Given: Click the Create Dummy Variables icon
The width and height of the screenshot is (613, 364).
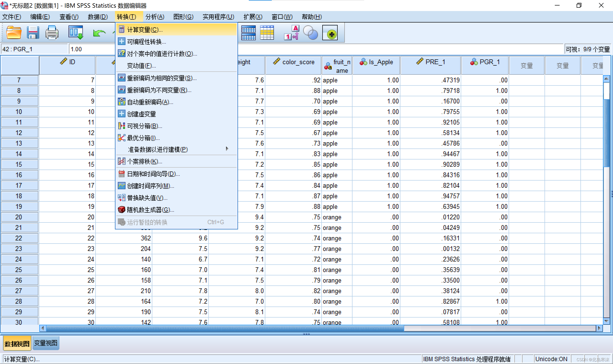Looking at the screenshot, I should pos(121,114).
